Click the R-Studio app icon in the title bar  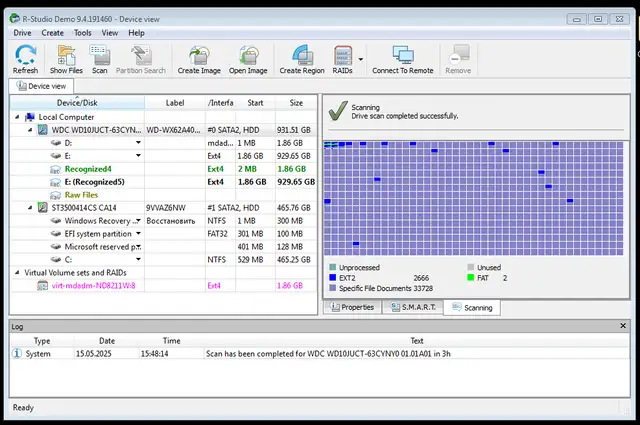pyautogui.click(x=15, y=18)
